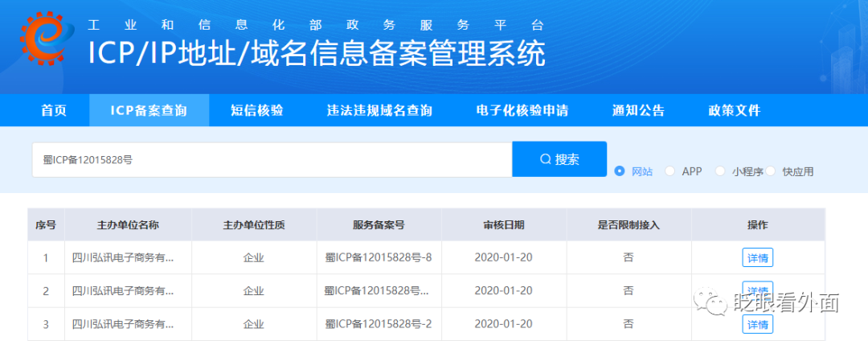This screenshot has height=341, width=868.
Task: Select the 小程序 radio button
Action: [720, 171]
